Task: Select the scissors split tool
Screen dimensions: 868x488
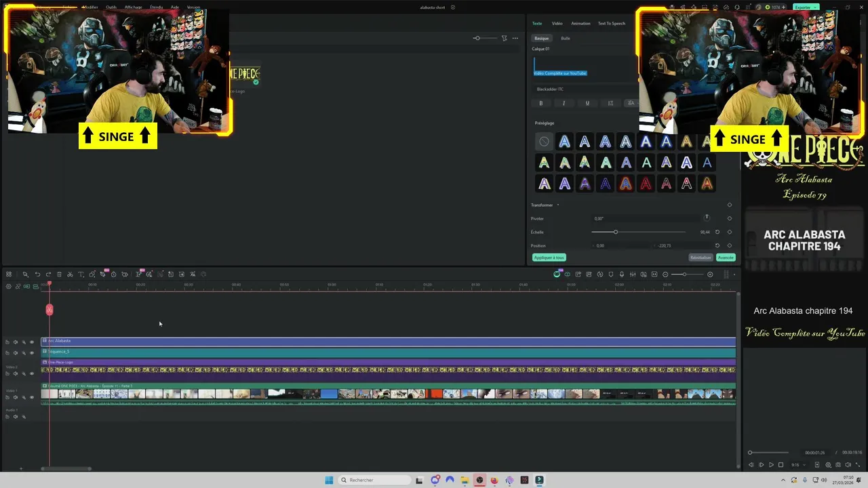Action: click(70, 274)
